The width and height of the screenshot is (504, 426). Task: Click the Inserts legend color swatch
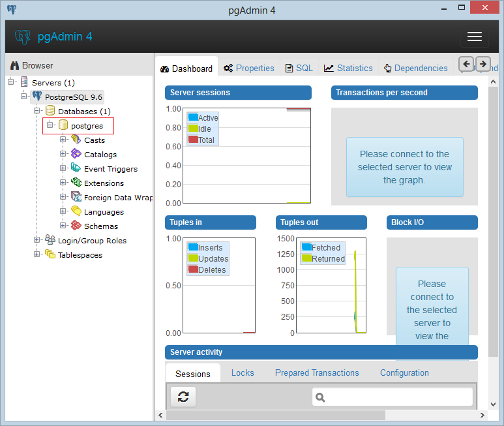coord(193,247)
